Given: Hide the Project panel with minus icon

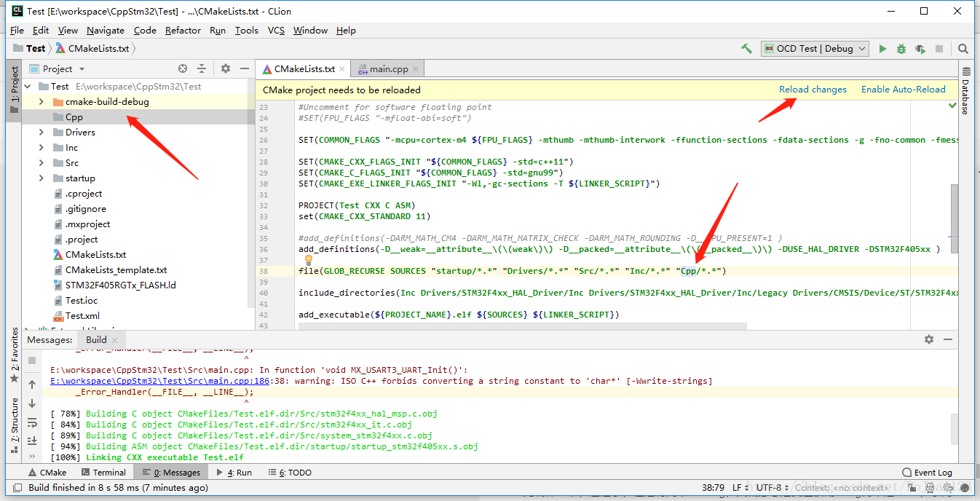Looking at the screenshot, I should point(245,68).
